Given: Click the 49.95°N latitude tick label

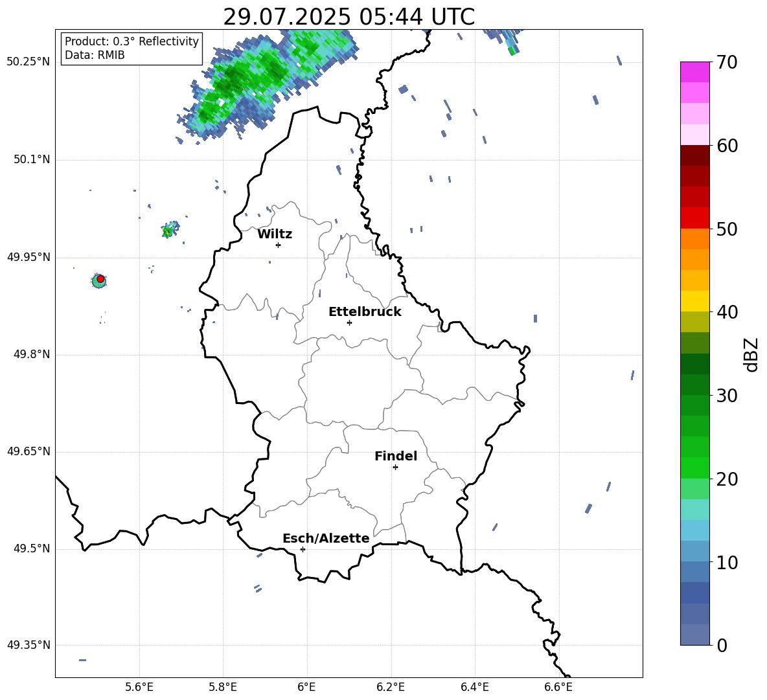Looking at the screenshot, I should pyautogui.click(x=29, y=257).
